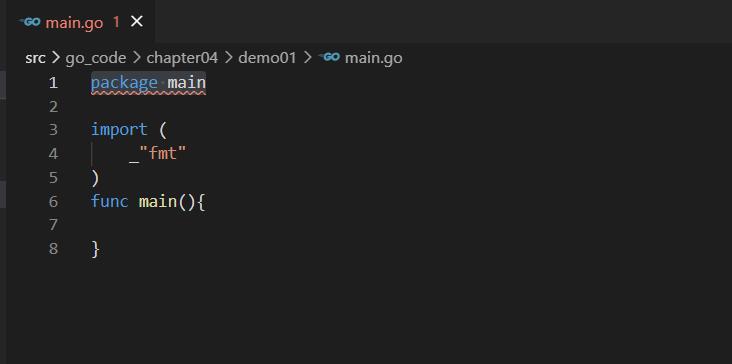Image resolution: width=732 pixels, height=364 pixels.
Task: Click line number 1 in gutter
Action: [x=53, y=83]
